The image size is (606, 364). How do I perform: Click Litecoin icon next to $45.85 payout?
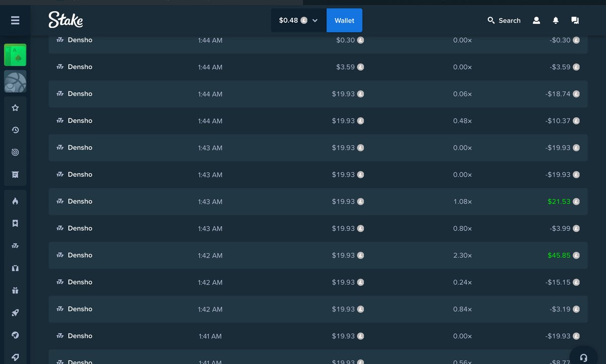coord(576,255)
